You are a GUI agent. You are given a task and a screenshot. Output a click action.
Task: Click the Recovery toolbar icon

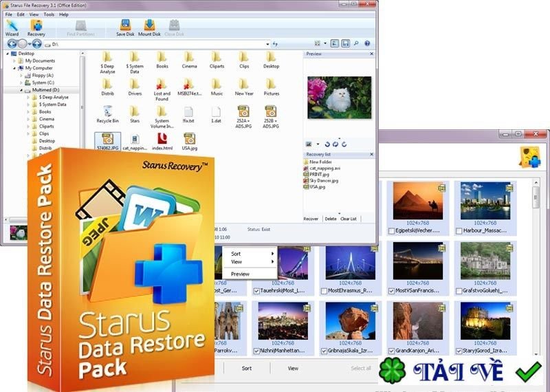36,28
